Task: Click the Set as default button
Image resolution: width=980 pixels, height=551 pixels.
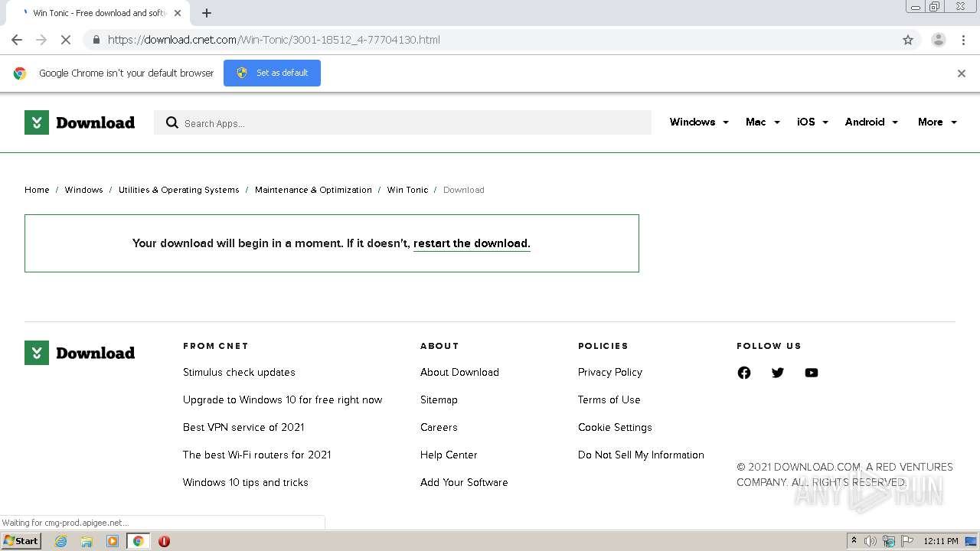Action: point(272,73)
